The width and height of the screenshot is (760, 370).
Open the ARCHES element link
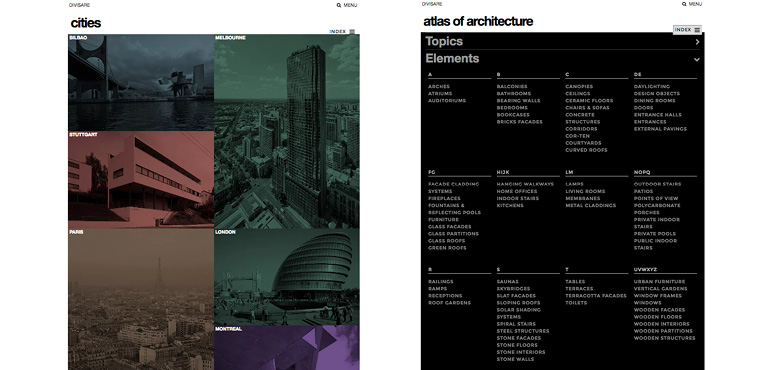(x=439, y=86)
